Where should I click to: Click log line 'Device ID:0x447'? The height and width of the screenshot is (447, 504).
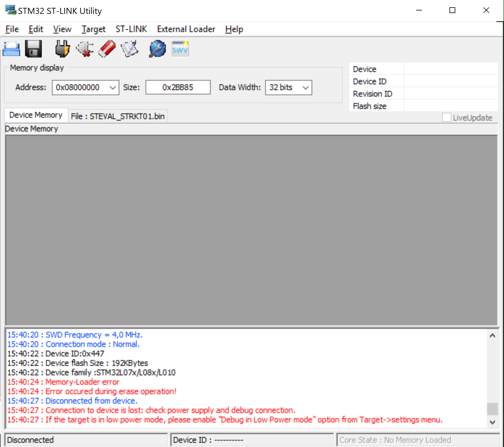coord(56,354)
